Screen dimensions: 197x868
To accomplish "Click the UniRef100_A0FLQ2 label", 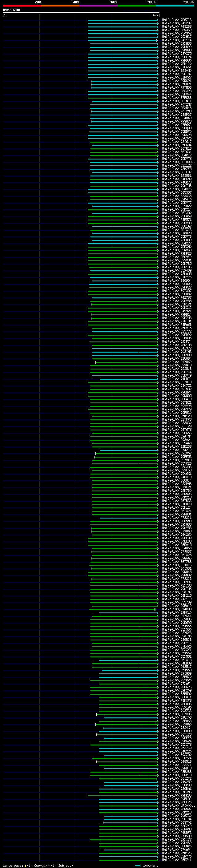I will click(176, 799).
